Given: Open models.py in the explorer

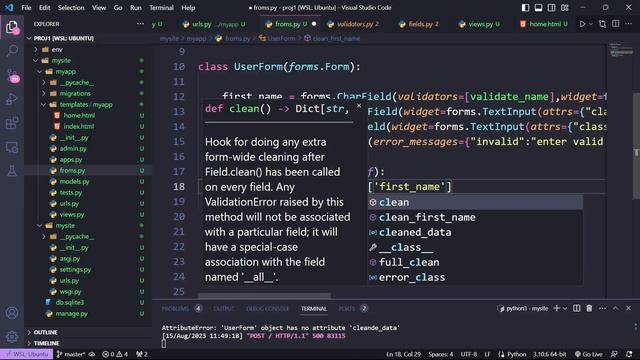Looking at the screenshot, I should click(74, 182).
